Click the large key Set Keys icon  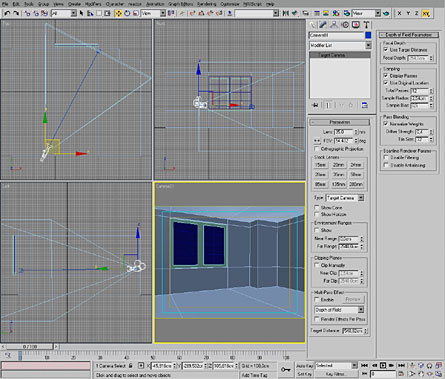point(286,369)
